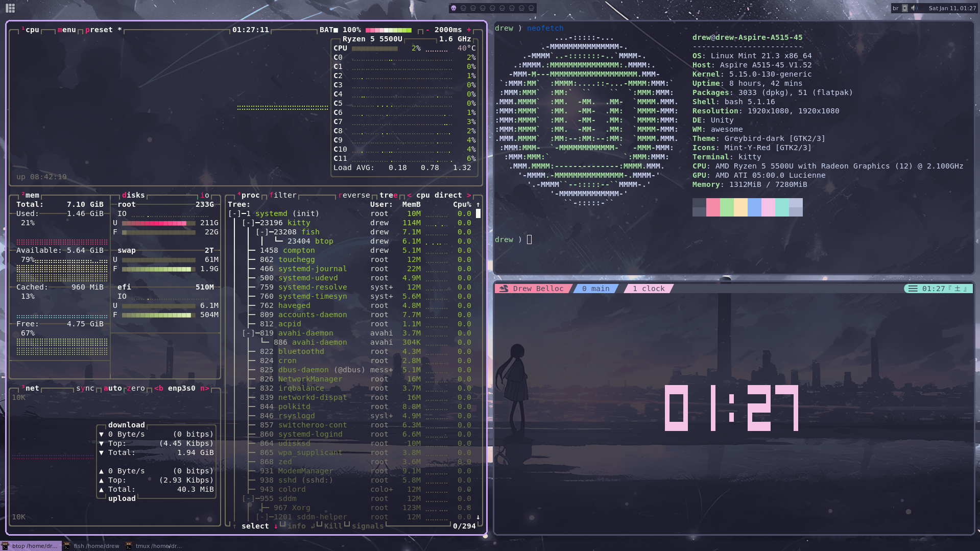This screenshot has width=980, height=551.
Task: Switch to tmux window '1 clock'
Action: coord(649,289)
